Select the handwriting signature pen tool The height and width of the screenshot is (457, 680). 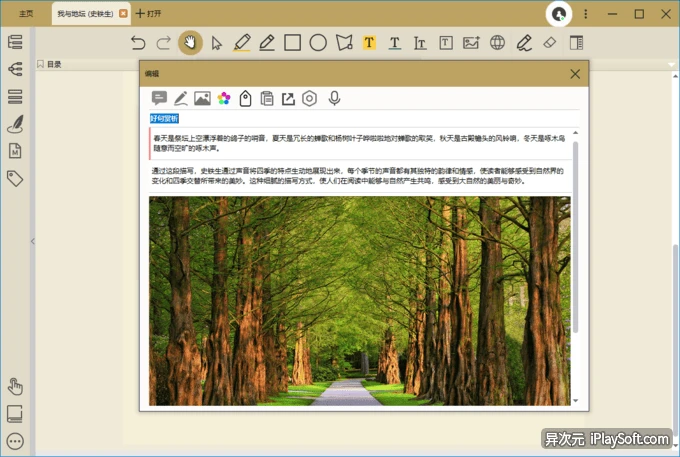[x=524, y=43]
